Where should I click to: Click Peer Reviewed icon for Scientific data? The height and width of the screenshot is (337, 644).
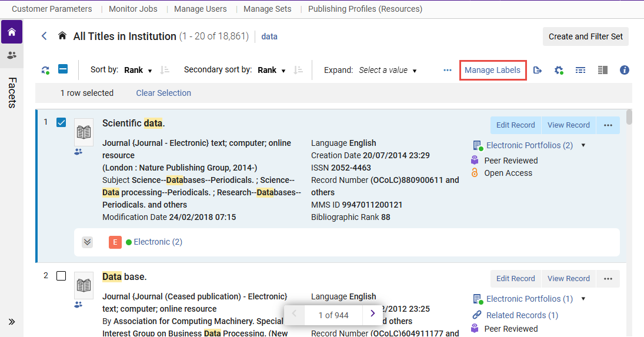475,160
